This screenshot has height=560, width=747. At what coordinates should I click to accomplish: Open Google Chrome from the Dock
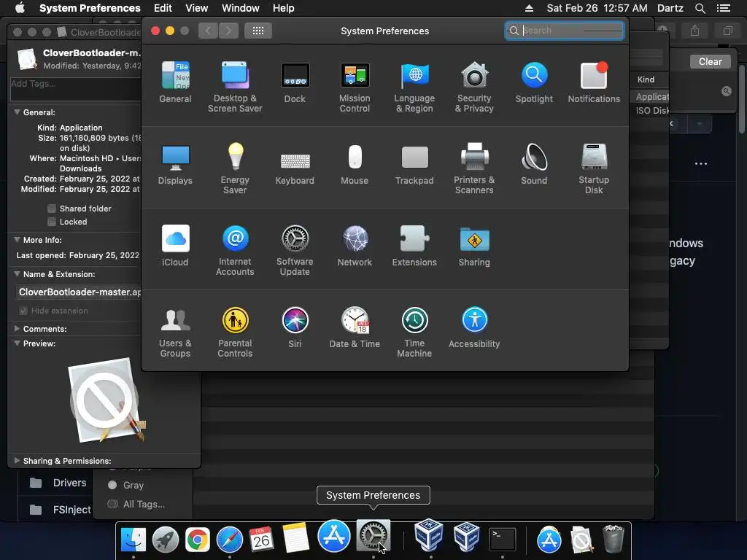click(x=197, y=540)
